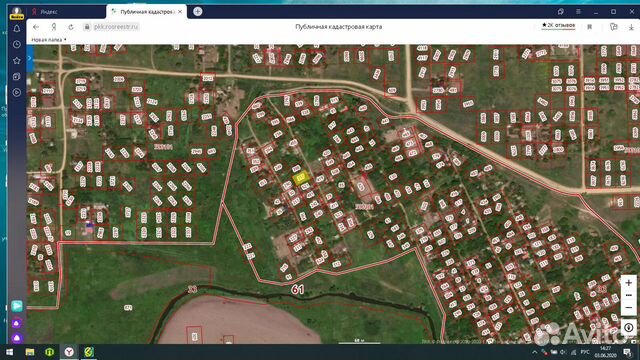Zoom in the cadastral map with plus button
Image resolution: width=640 pixels, height=360 pixels.
[x=628, y=282]
